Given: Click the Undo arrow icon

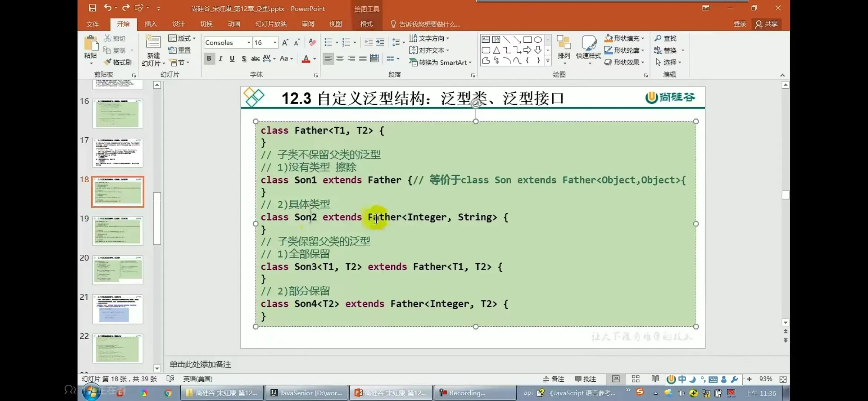Looking at the screenshot, I should coord(108,7).
